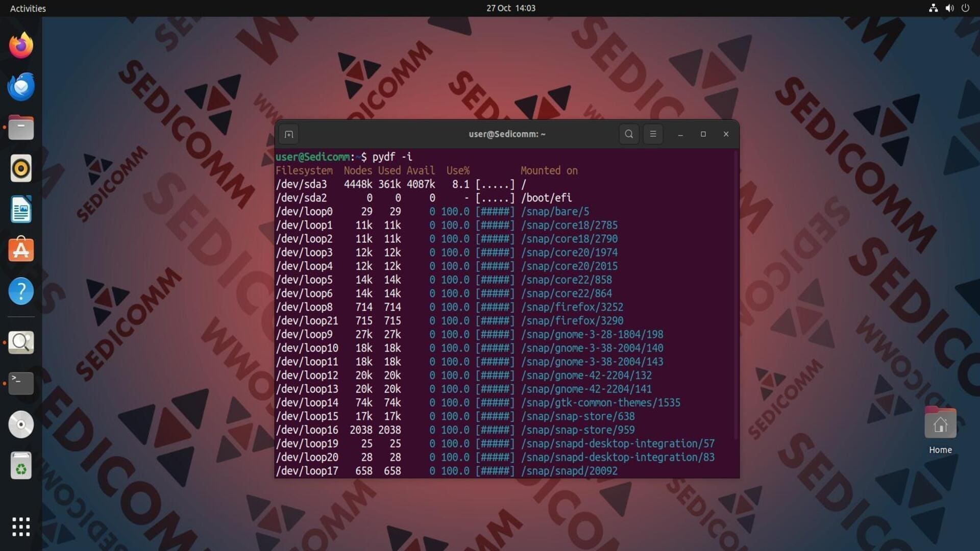Click the 'pydf -i' command text
This screenshot has width=980, height=551.
[x=392, y=157]
